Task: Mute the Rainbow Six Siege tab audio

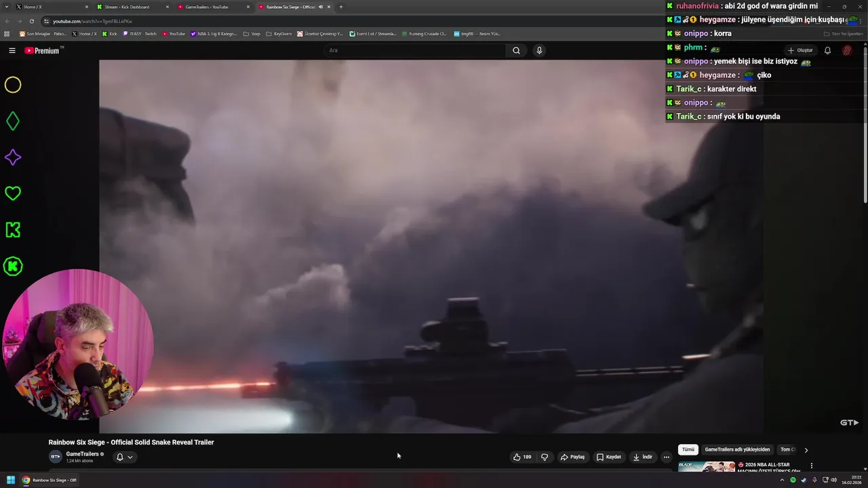Action: pos(321,7)
